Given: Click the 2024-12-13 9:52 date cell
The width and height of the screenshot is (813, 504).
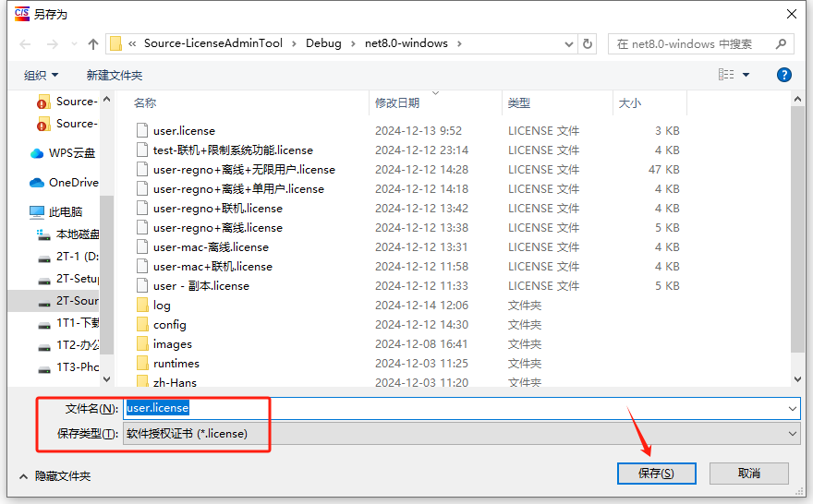Looking at the screenshot, I should (x=419, y=131).
